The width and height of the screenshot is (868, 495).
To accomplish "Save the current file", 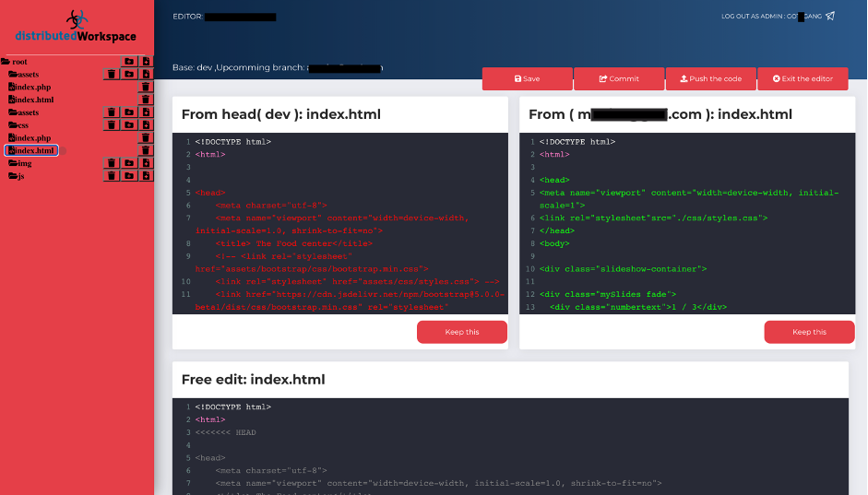I will click(x=527, y=79).
